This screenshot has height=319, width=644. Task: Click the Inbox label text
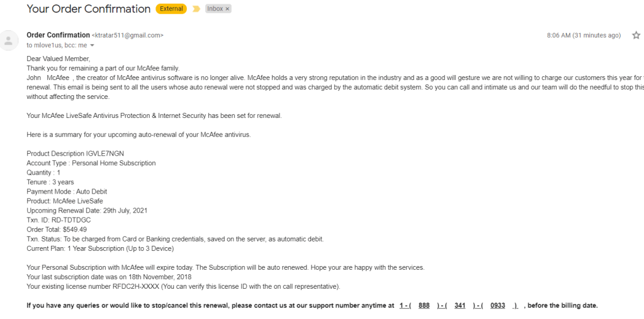pos(214,9)
